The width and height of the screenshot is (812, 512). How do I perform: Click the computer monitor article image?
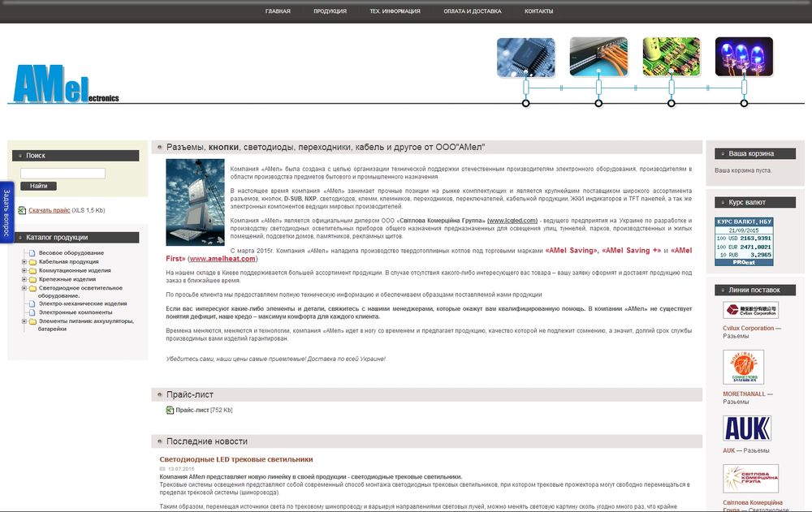click(195, 202)
